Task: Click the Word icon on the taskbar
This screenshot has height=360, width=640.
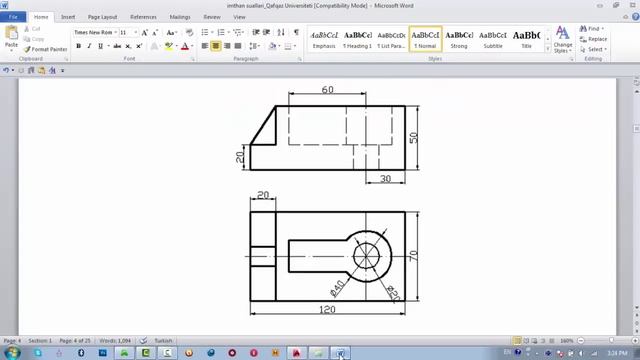Action: pyautogui.click(x=340, y=353)
